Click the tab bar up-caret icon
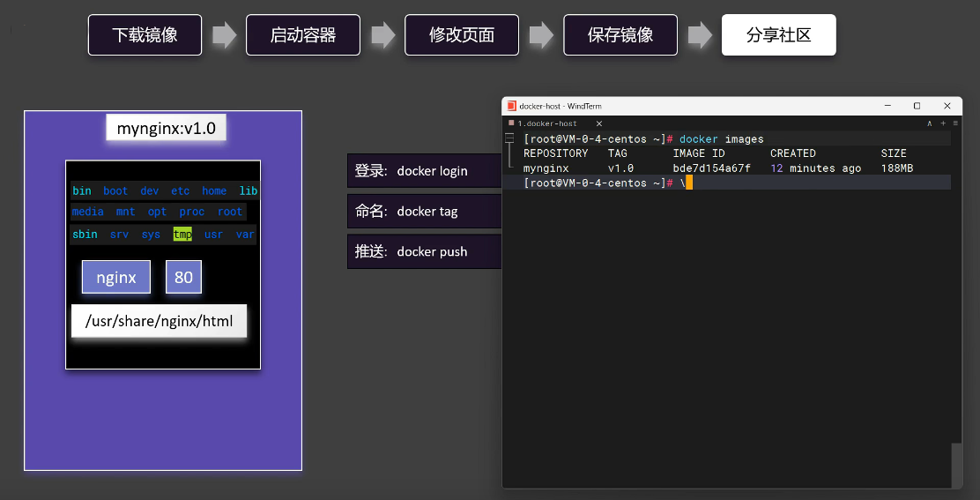The image size is (980, 500). pos(930,123)
